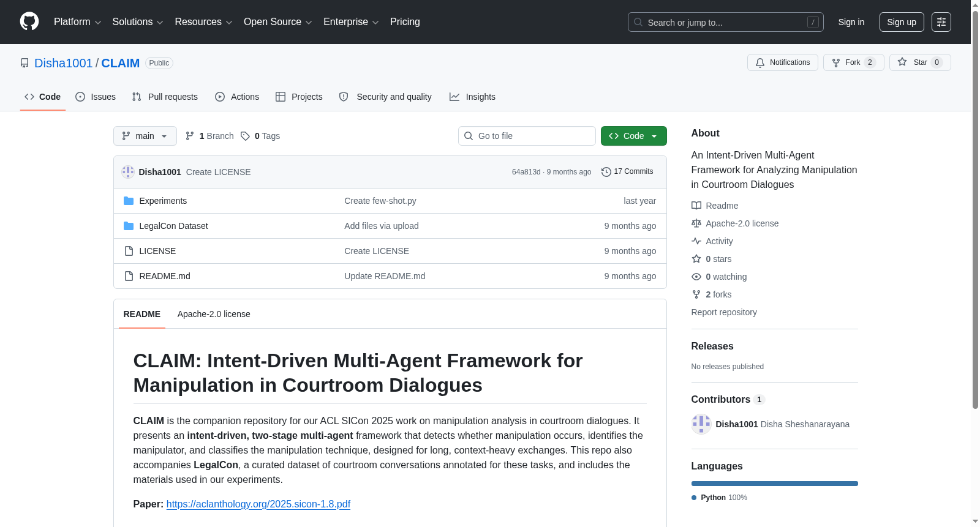Open the Contributors heading link
This screenshot has height=527, width=980.
728,399
